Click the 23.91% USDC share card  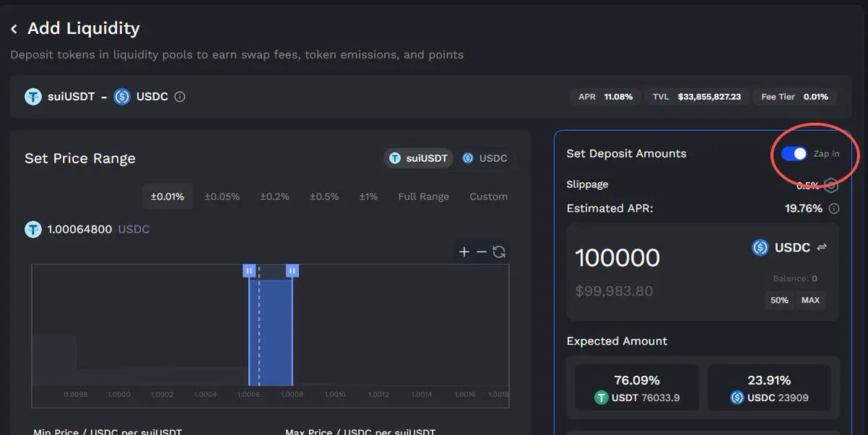[769, 388]
